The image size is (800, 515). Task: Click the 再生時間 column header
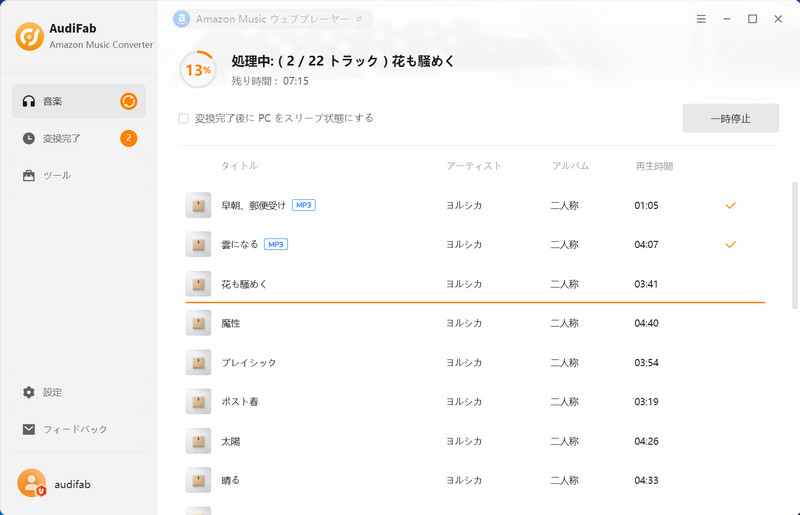(x=654, y=166)
